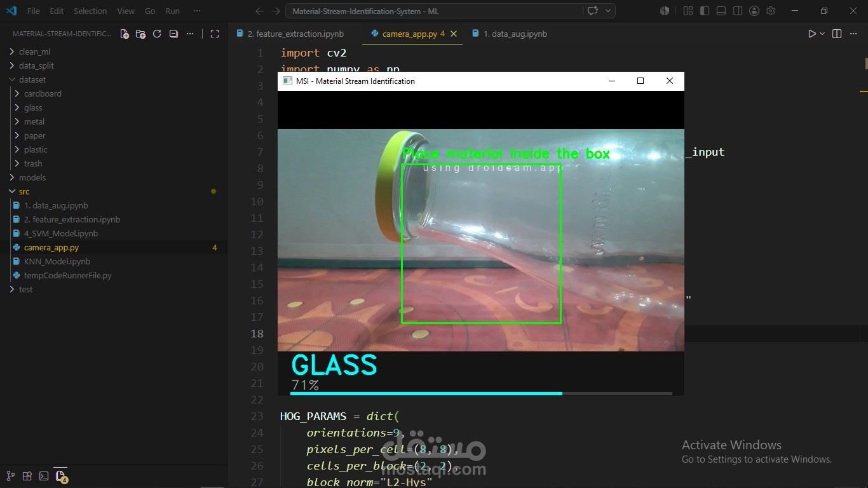
Task: Open the View menu
Action: 126,11
